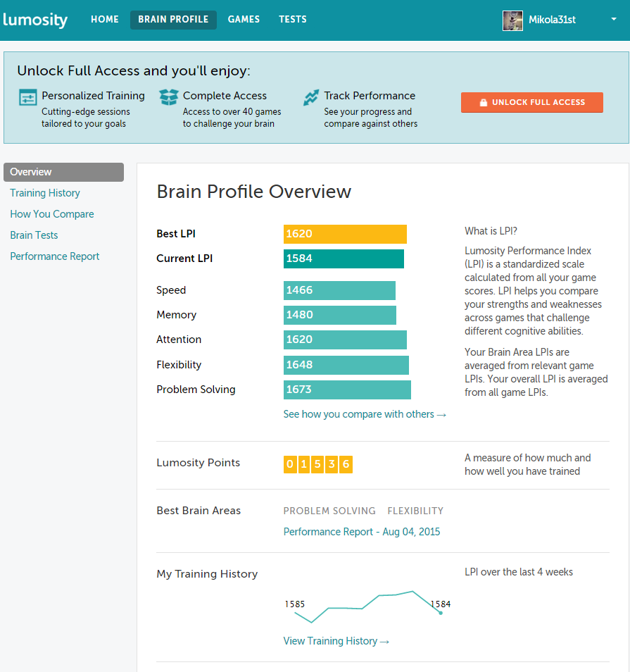Follow See how you compare with others link
Screen dimensions: 630x672
365,414
